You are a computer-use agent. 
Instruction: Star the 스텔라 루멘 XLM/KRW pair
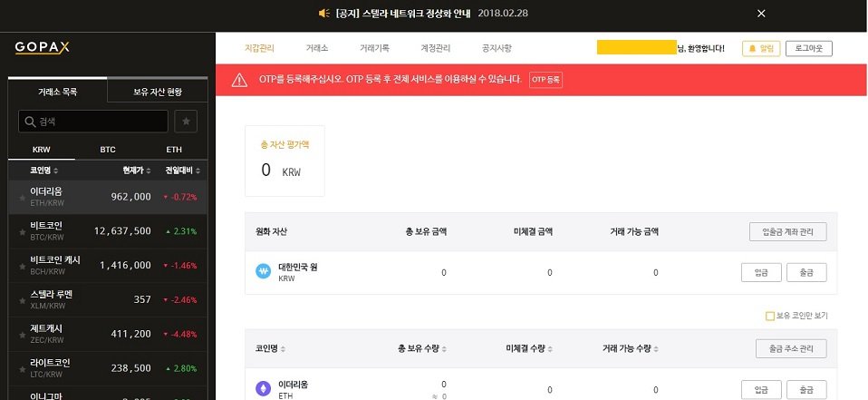[22, 300]
